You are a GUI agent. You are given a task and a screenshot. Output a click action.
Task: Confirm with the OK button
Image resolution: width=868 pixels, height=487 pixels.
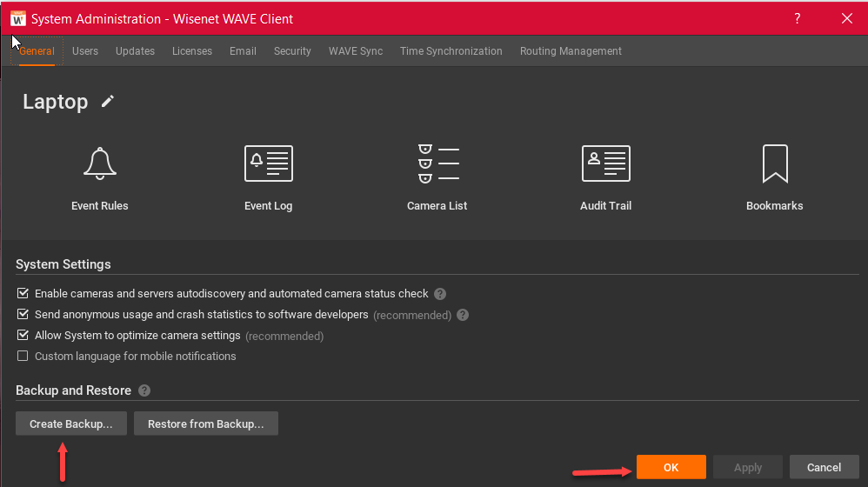click(671, 467)
